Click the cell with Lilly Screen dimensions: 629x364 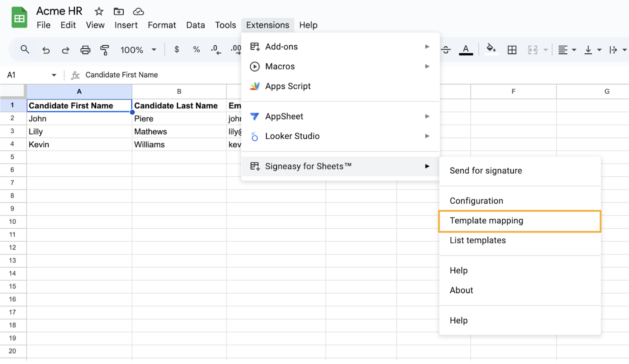79,132
